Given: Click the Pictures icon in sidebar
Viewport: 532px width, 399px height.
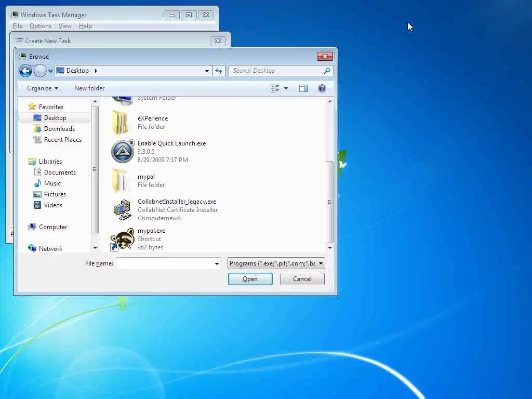Looking at the screenshot, I should (x=37, y=194).
